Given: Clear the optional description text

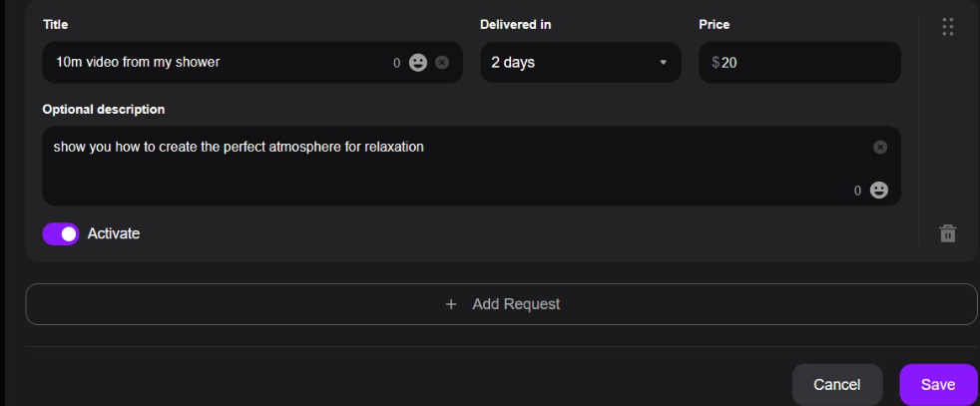Looking at the screenshot, I should 880,147.
